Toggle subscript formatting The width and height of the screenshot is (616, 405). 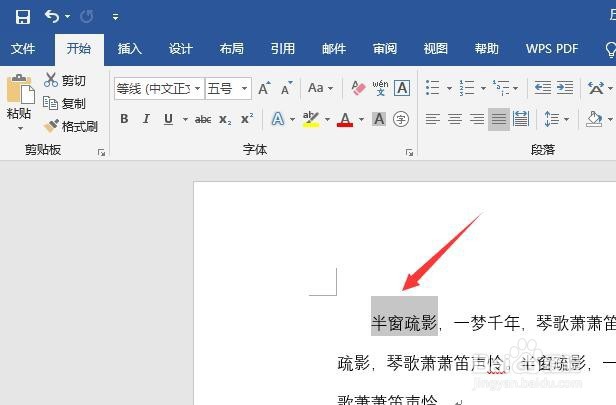pos(225,119)
